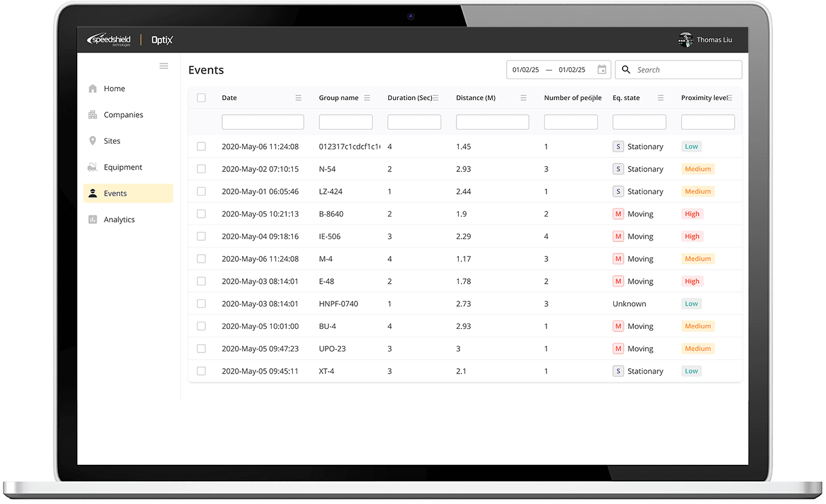Image resolution: width=826 pixels, height=504 pixels.
Task: Open the Distance (M) column menu
Action: coord(523,98)
